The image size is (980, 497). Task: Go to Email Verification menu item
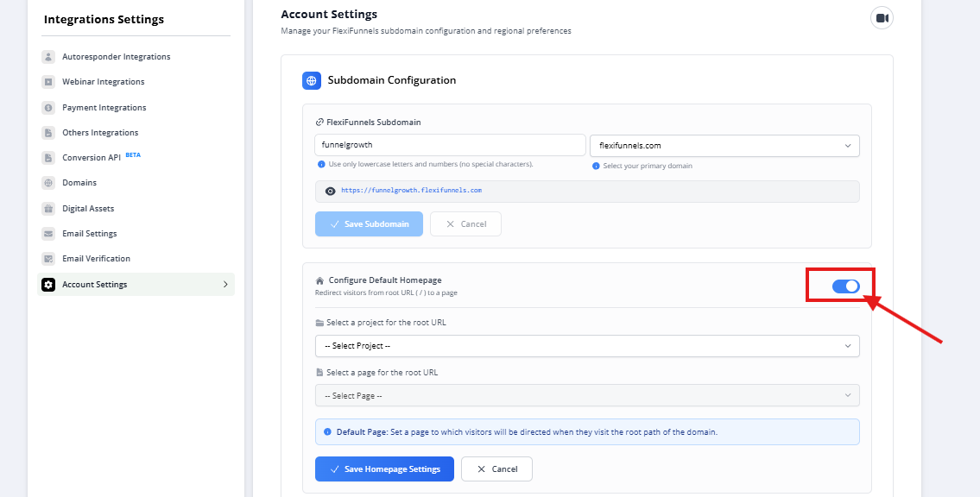click(96, 259)
